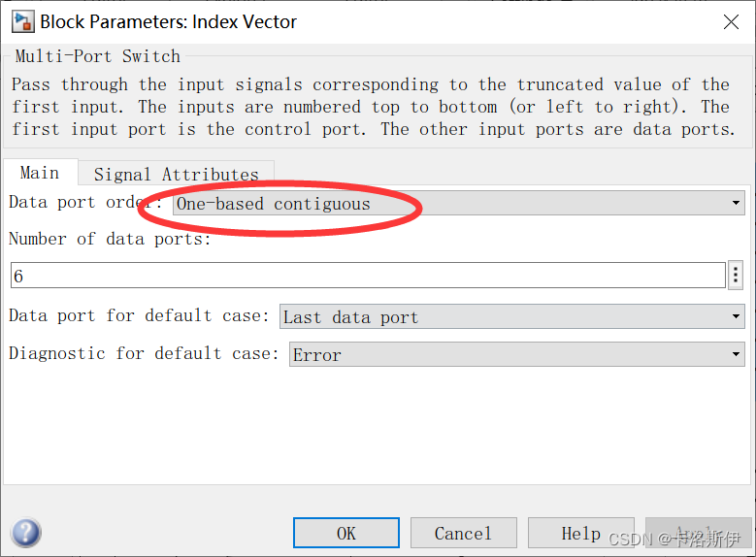Open the Signal Attributes tab

point(176,175)
